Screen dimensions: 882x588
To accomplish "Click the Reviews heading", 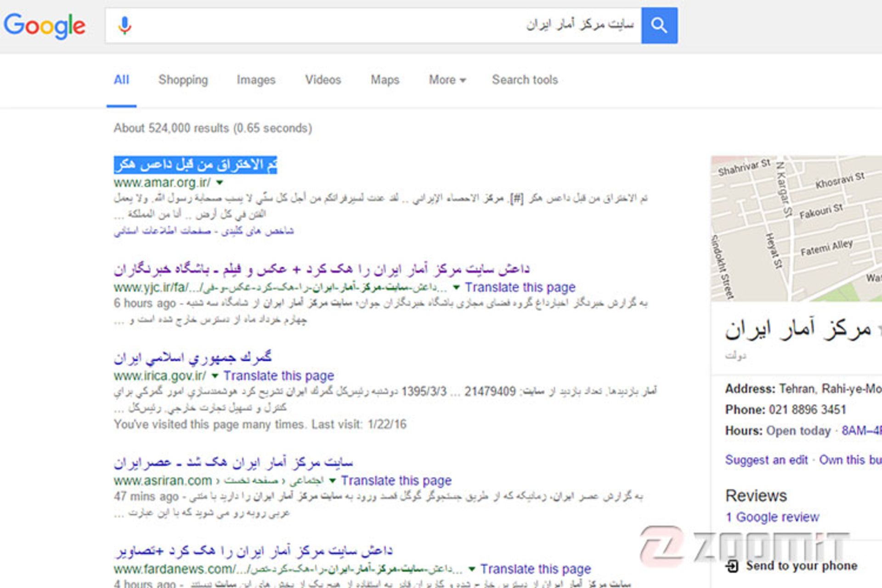I will pos(756,496).
